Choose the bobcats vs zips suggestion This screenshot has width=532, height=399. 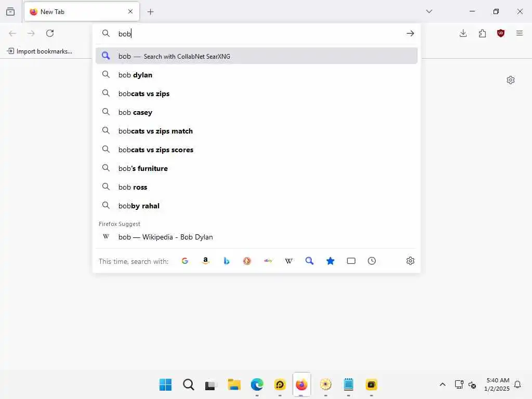[x=257, y=94]
